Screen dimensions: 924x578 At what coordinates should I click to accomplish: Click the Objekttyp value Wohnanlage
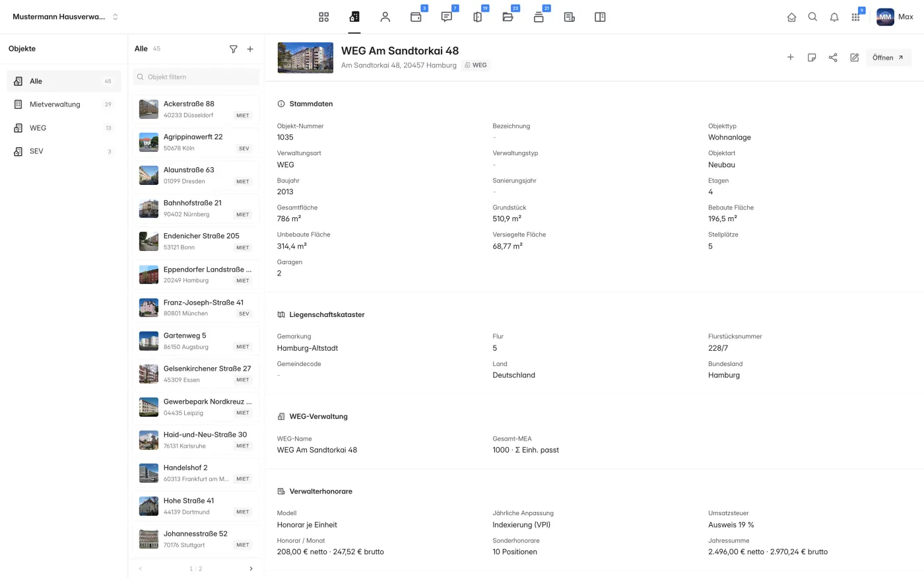729,137
